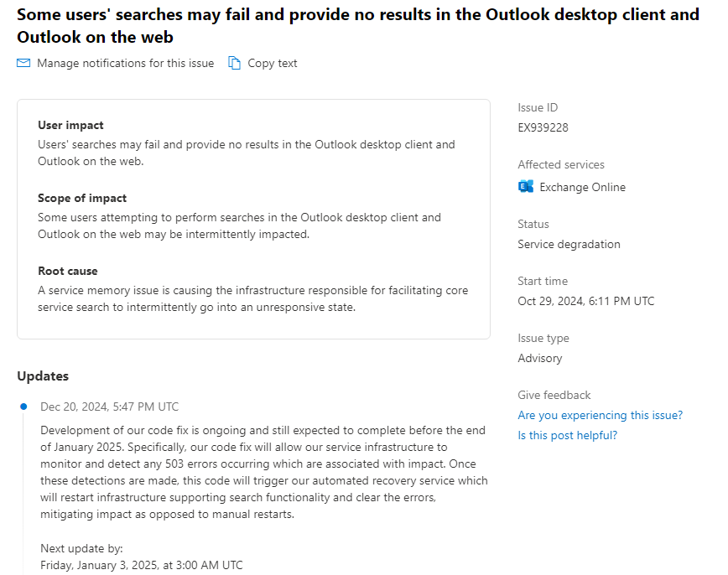The height and width of the screenshot is (575, 728).
Task: Click the Advisory issue type value
Action: click(x=539, y=358)
